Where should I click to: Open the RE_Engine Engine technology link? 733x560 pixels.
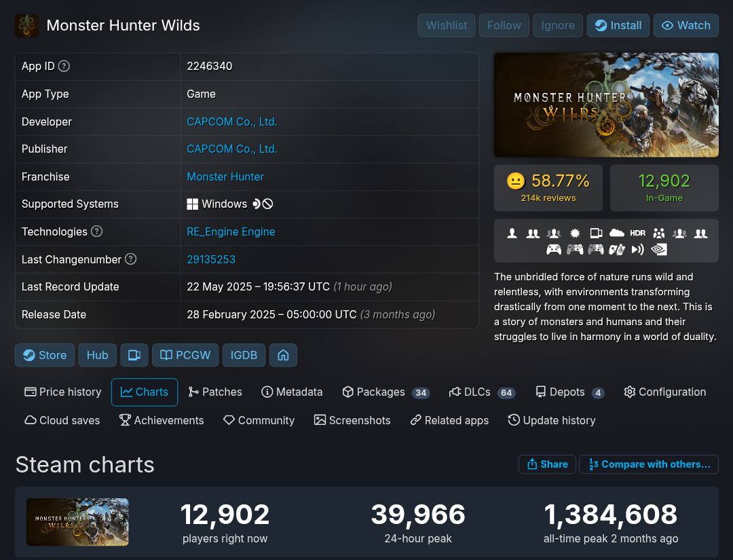(231, 232)
